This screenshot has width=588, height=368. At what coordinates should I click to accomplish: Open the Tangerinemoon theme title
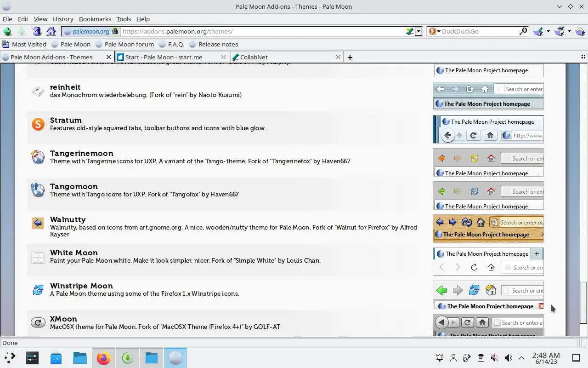click(x=82, y=153)
